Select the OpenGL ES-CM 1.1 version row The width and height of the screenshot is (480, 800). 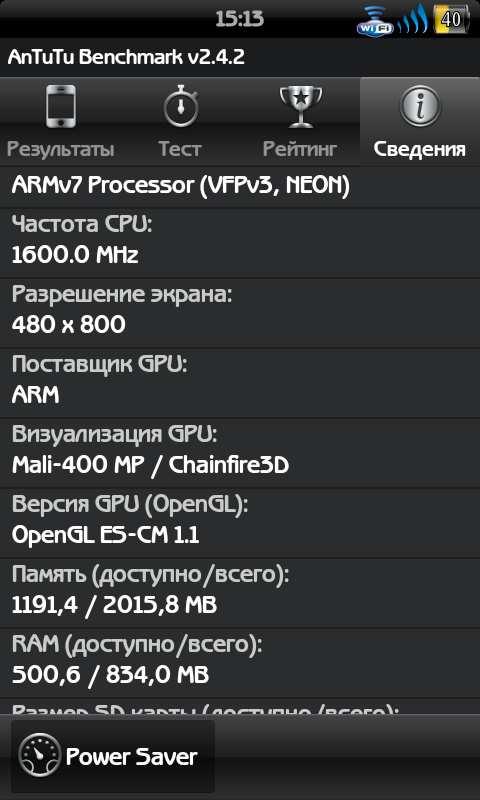pyautogui.click(x=240, y=523)
